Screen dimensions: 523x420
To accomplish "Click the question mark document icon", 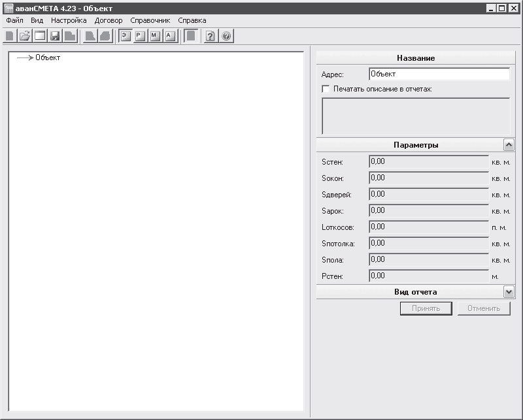I will (210, 36).
